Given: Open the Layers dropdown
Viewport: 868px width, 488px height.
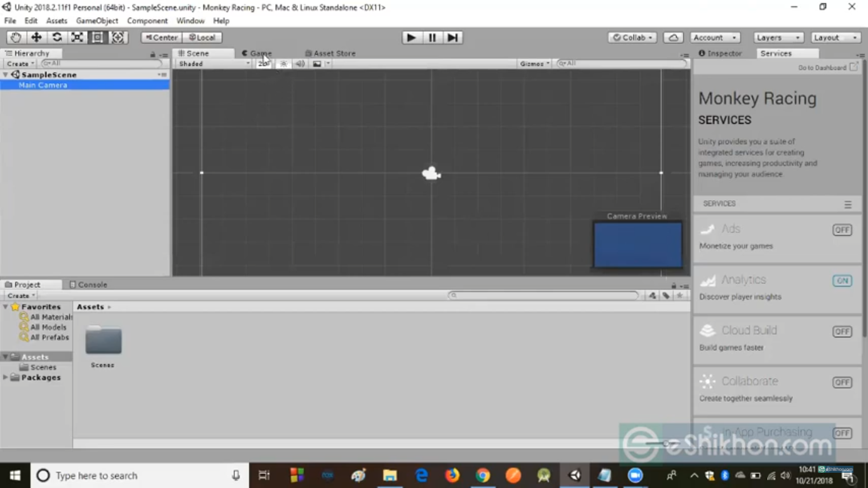Looking at the screenshot, I should tap(778, 37).
